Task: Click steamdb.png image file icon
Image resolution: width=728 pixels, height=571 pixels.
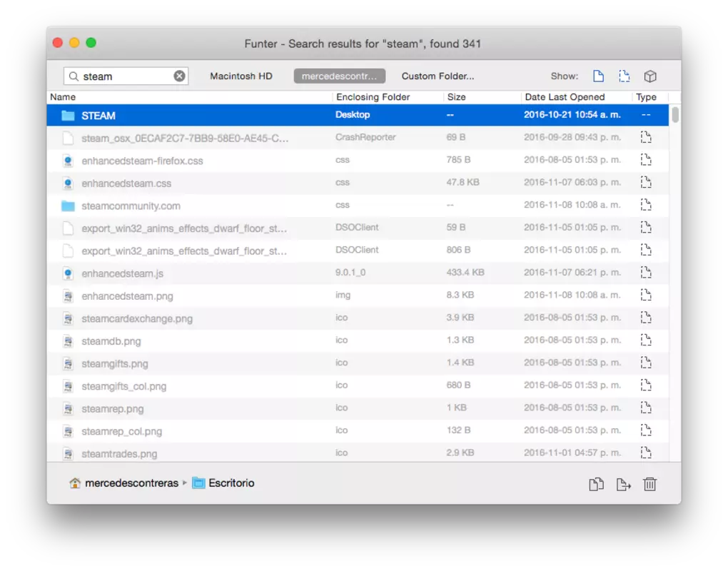Action: (69, 341)
